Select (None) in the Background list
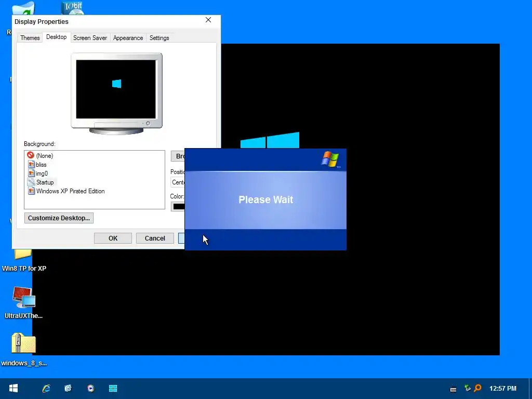The width and height of the screenshot is (532, 399). [41, 155]
